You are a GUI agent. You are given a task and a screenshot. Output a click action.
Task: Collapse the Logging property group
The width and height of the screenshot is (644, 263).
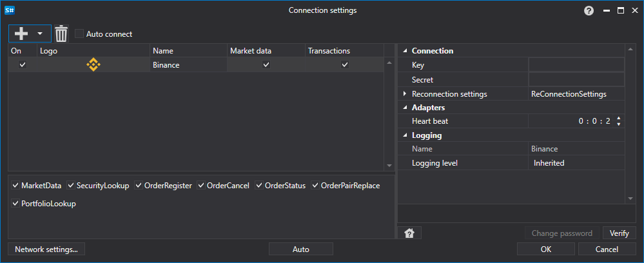405,135
